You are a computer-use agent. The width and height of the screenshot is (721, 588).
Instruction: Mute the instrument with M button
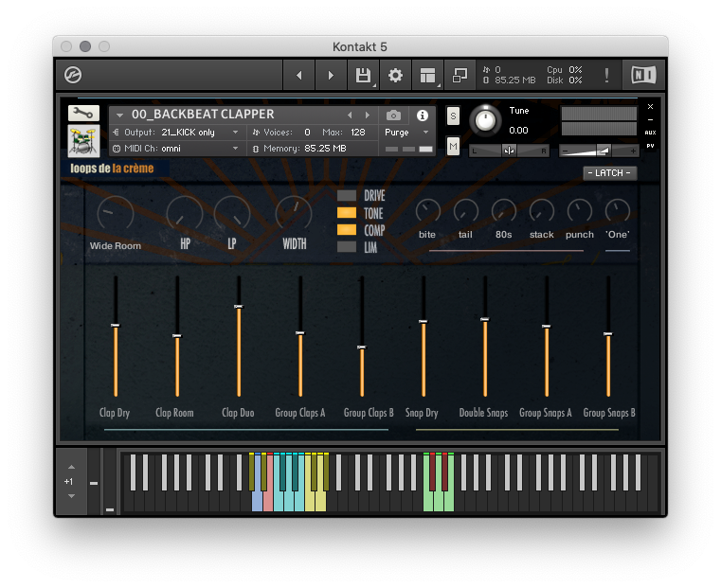point(453,147)
